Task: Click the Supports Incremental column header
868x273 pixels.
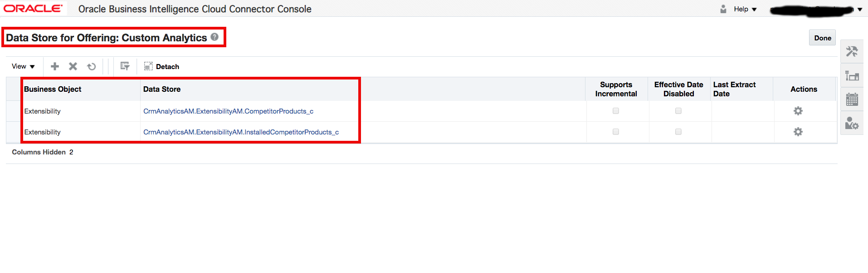Action: [x=616, y=89]
